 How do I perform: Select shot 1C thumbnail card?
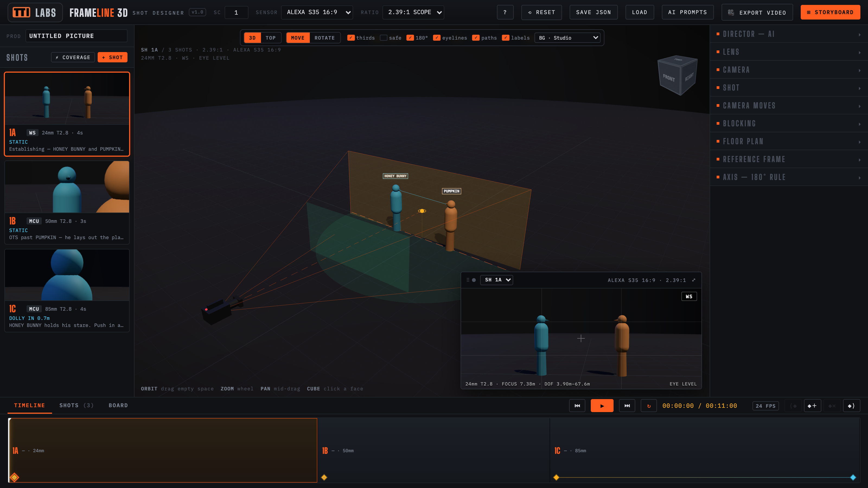coord(67,291)
